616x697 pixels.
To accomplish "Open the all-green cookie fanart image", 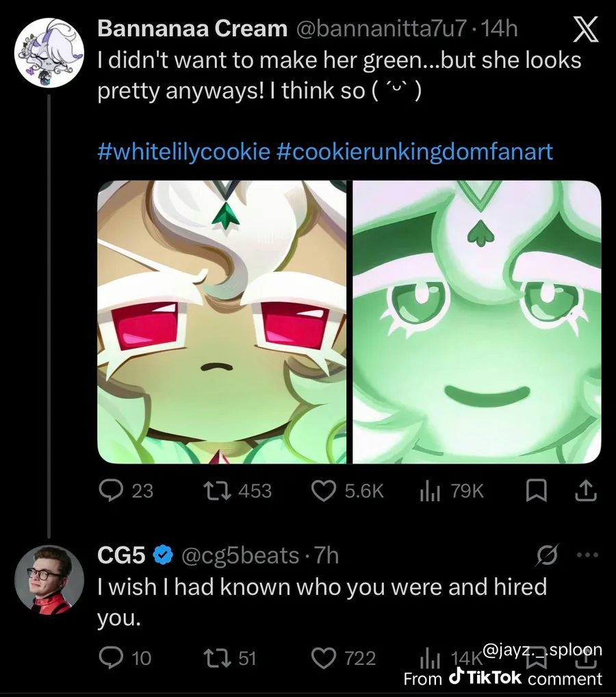I will 477,322.
